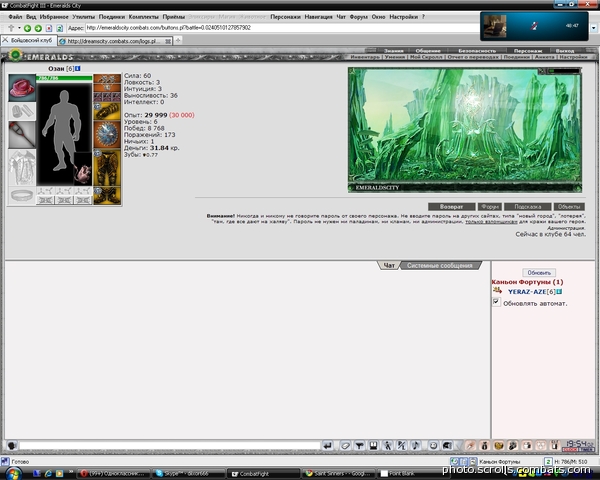Click the red hat helmet slot icon
600x480 pixels.
[x=22, y=88]
